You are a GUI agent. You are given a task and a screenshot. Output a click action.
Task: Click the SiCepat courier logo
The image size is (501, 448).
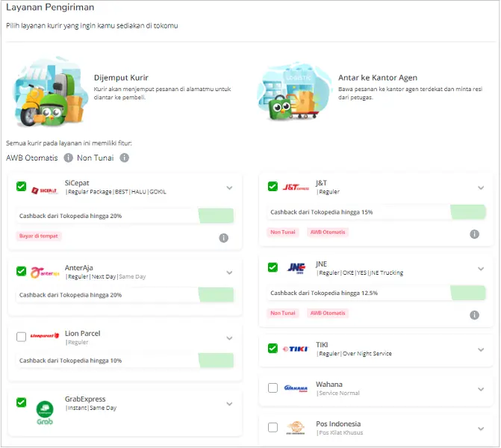45,190
